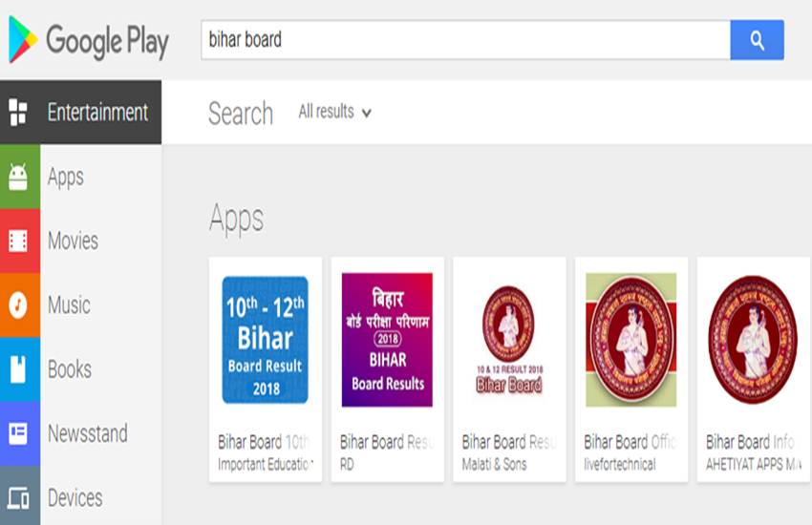Click the Apps section heading

pyautogui.click(x=237, y=219)
